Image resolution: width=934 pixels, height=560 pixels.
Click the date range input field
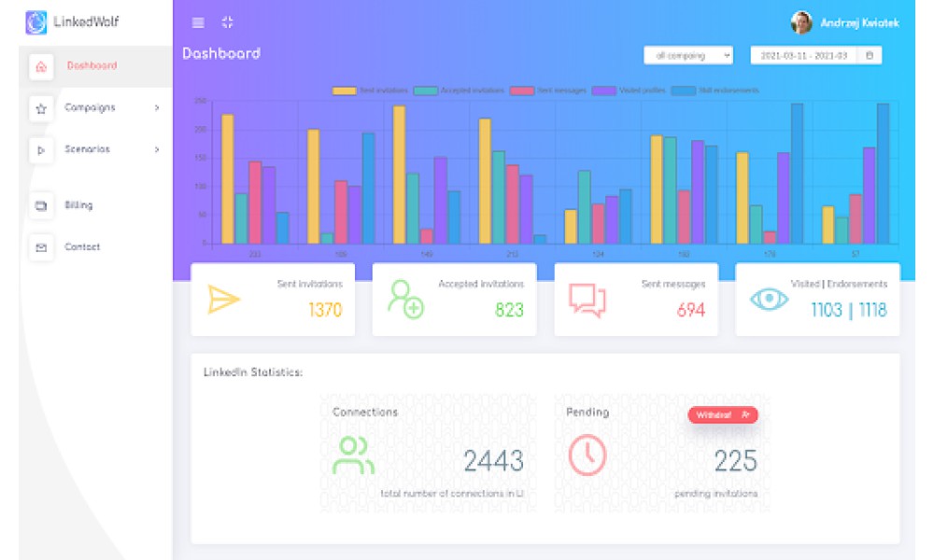(x=803, y=55)
